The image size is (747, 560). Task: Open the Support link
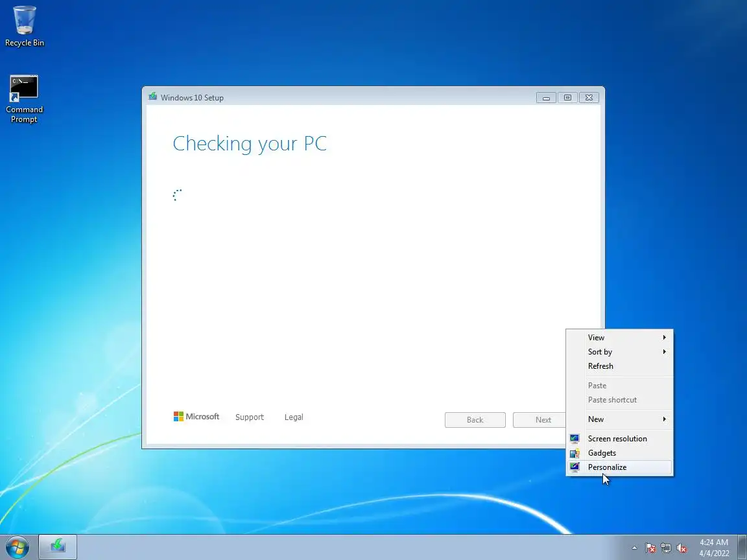coord(249,417)
